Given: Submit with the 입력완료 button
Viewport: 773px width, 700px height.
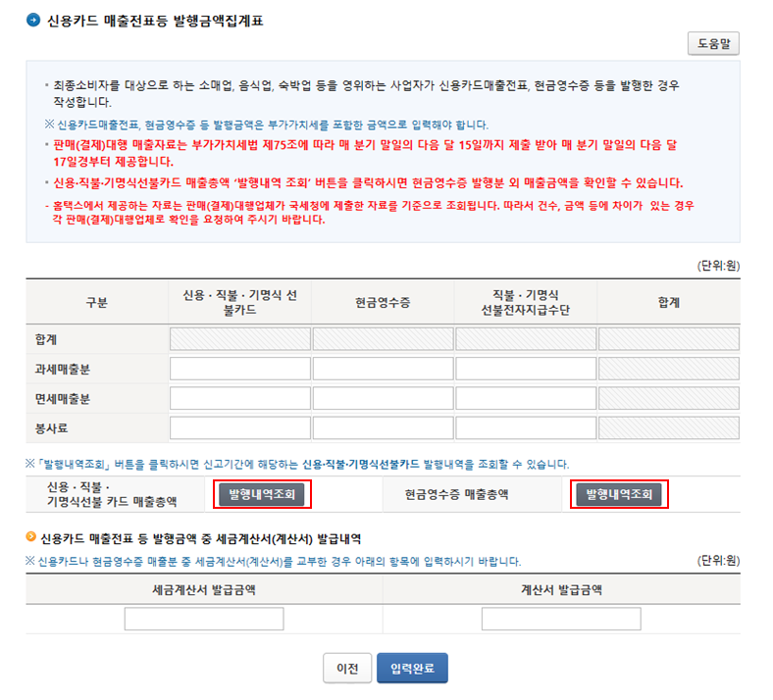Looking at the screenshot, I should click(412, 668).
